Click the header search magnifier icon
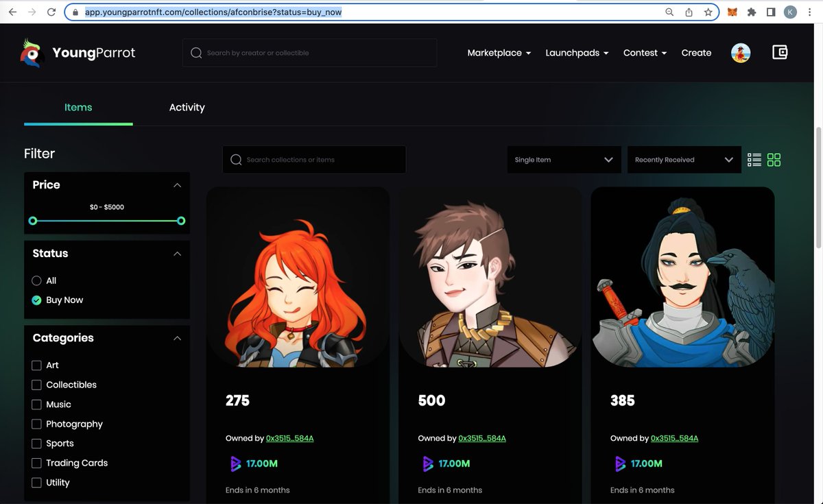 click(196, 53)
